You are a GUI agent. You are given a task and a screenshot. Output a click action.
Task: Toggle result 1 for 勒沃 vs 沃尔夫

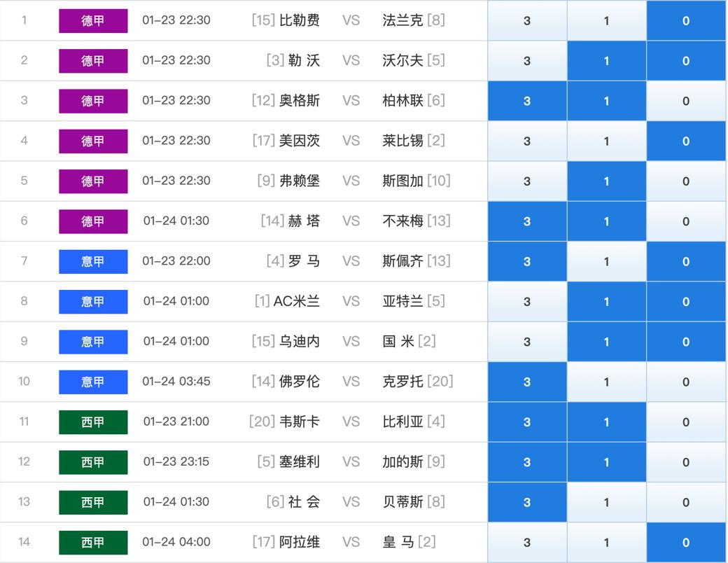pos(606,60)
